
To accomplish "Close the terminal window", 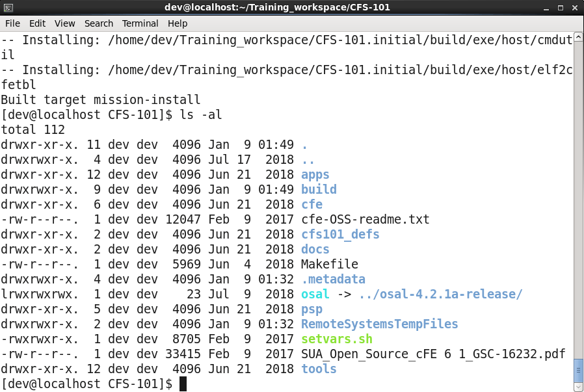I will tap(574, 8).
